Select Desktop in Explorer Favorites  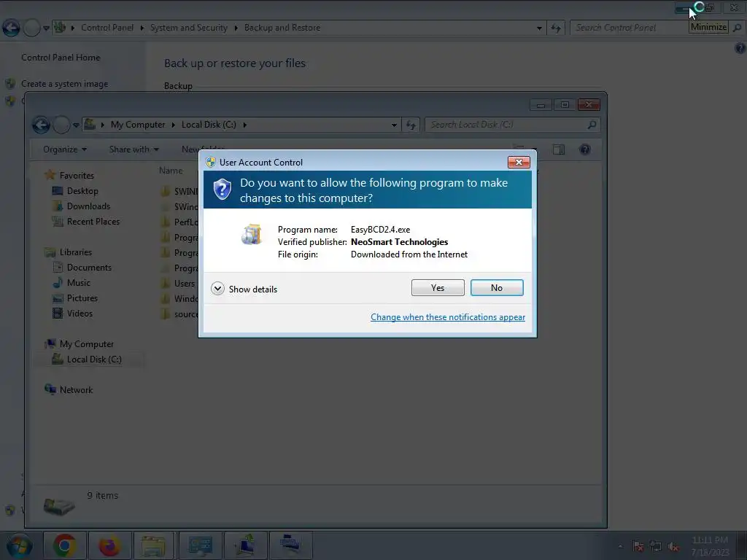click(x=82, y=191)
